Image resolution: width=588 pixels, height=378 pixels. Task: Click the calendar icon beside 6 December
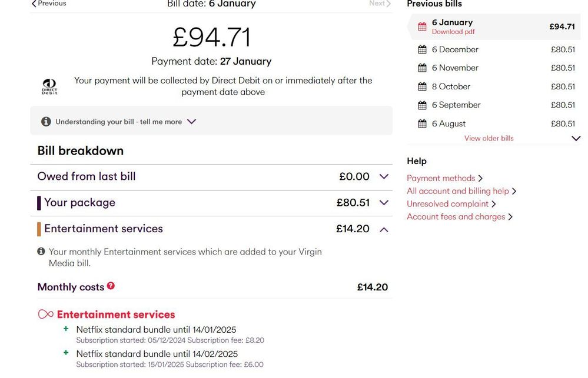click(422, 49)
